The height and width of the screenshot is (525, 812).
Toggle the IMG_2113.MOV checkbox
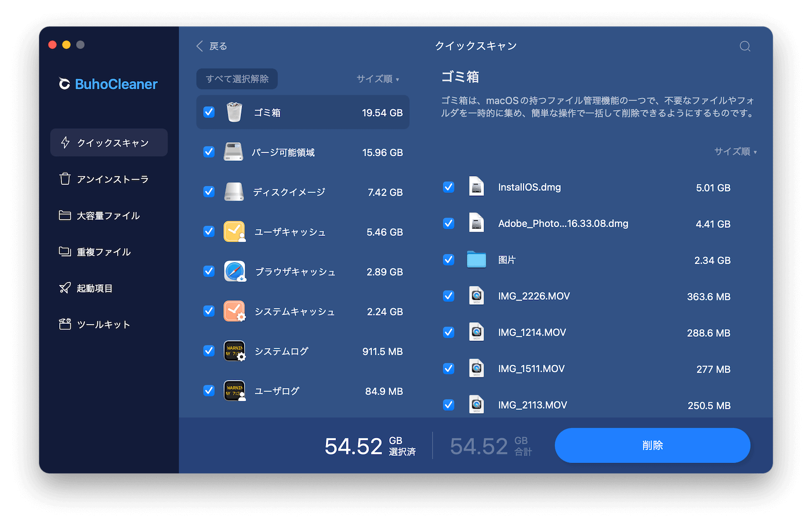pos(449,405)
